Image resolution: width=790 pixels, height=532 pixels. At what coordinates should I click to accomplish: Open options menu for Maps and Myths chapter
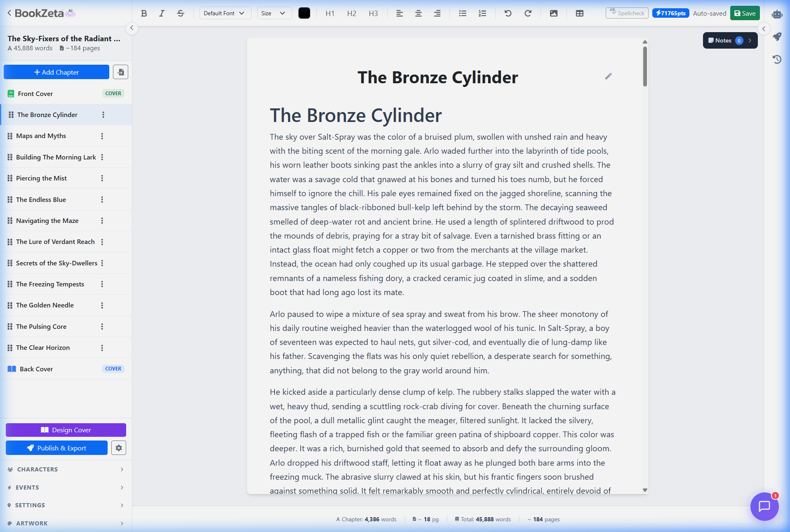click(102, 136)
